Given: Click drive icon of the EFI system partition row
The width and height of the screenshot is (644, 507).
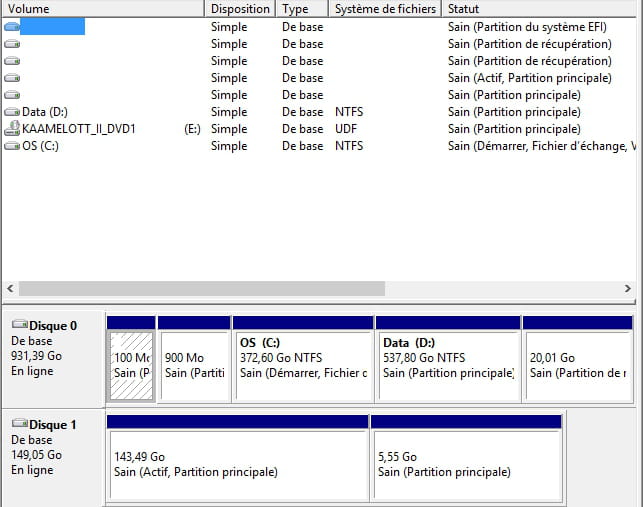Looking at the screenshot, I should 11,27.
